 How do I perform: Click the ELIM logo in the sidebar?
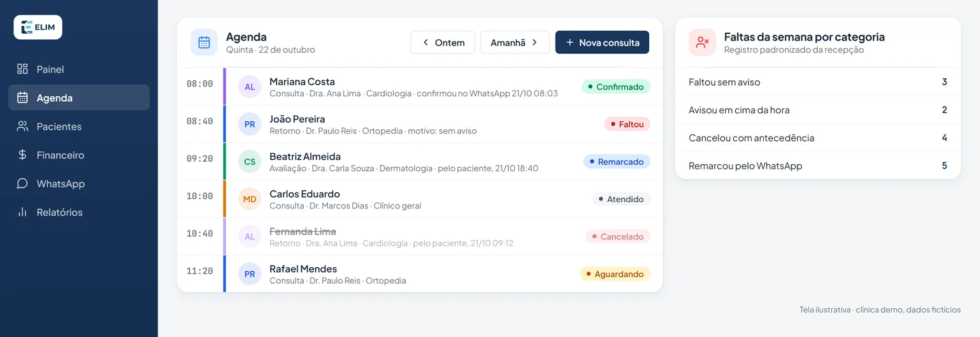[x=38, y=27]
